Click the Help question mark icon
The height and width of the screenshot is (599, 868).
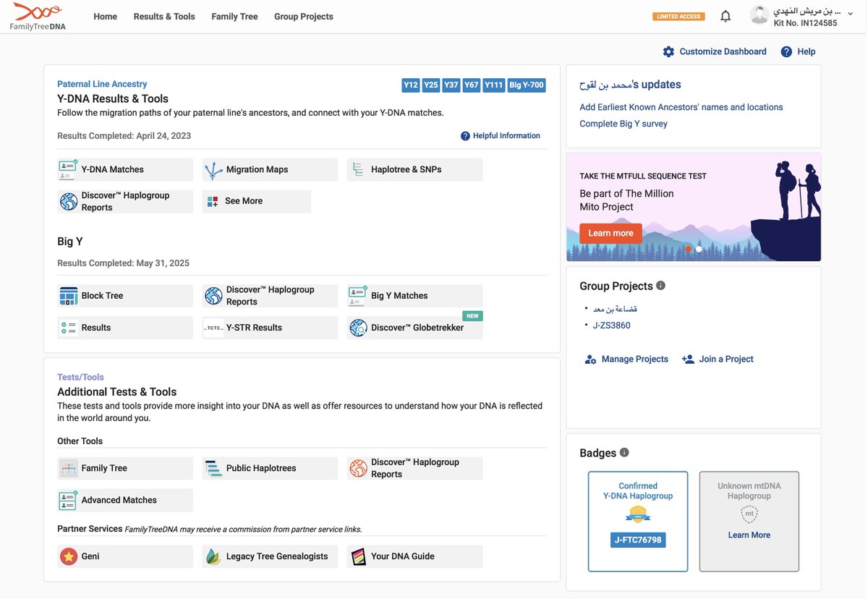tap(786, 51)
